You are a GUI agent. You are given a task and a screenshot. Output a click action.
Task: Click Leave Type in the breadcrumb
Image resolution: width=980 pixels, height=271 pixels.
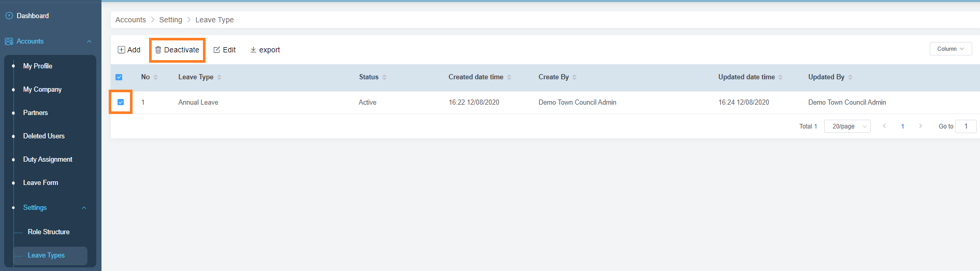(214, 20)
